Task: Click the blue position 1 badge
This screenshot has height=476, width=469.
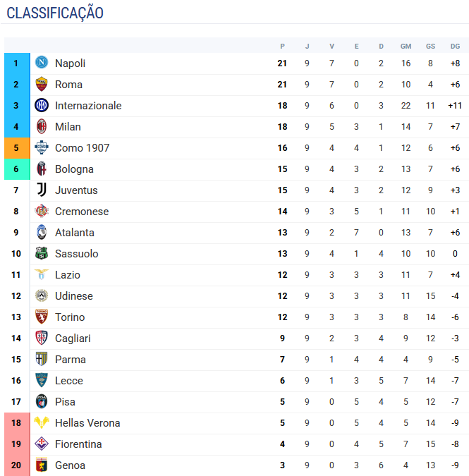Action: point(16,63)
